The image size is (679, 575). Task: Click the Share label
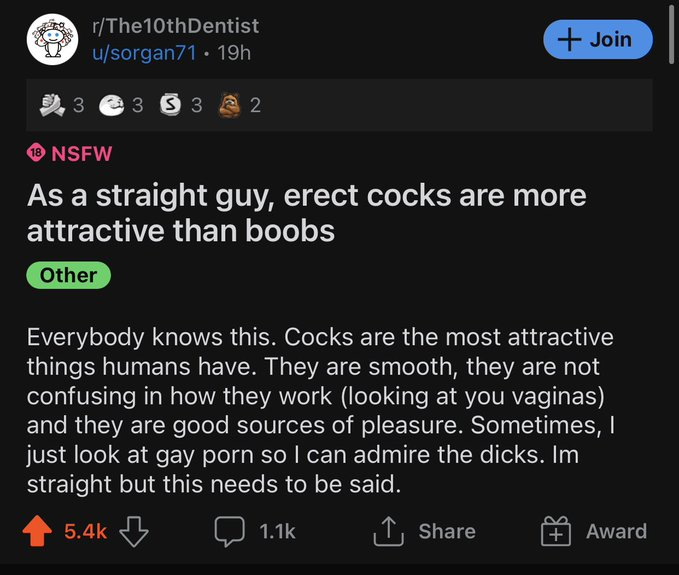point(447,531)
